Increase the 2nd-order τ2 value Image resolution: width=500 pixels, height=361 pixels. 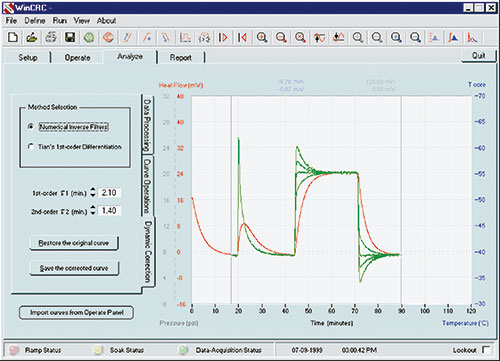(x=93, y=207)
